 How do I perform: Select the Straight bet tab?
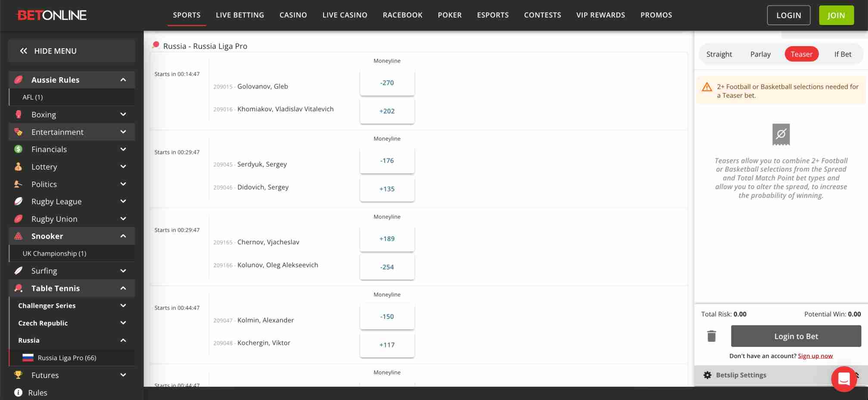coord(719,54)
